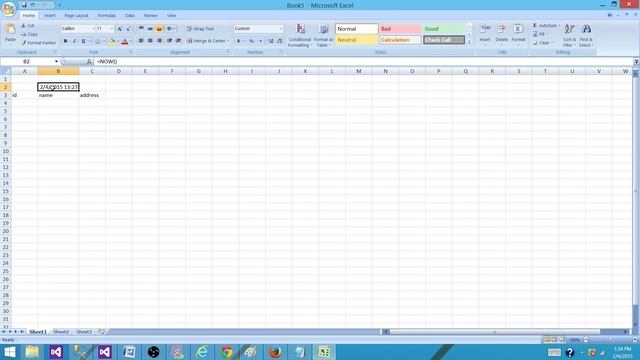Apply comma style
This screenshot has width=640, height=360.
260,41
